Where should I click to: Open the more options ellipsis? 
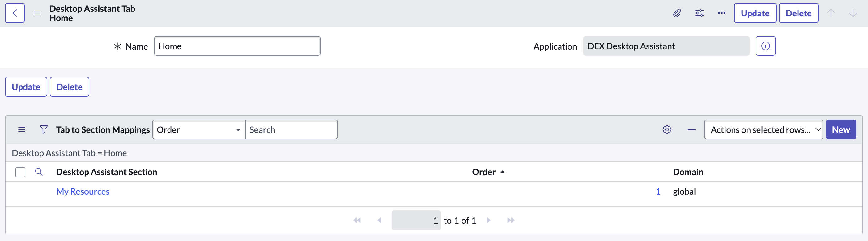tap(721, 13)
